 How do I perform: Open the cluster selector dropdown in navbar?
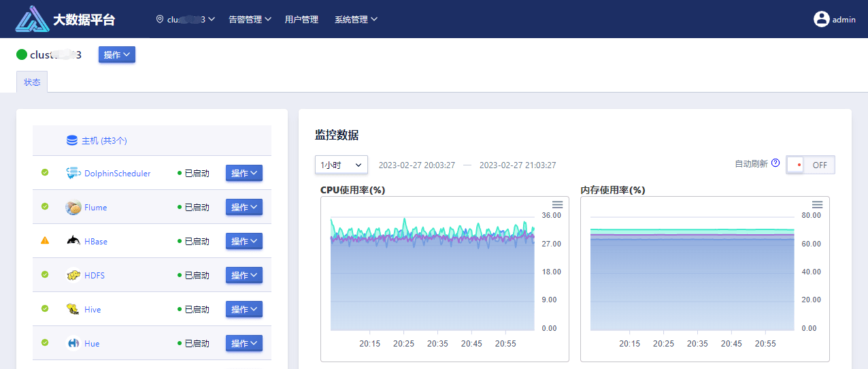(186, 20)
